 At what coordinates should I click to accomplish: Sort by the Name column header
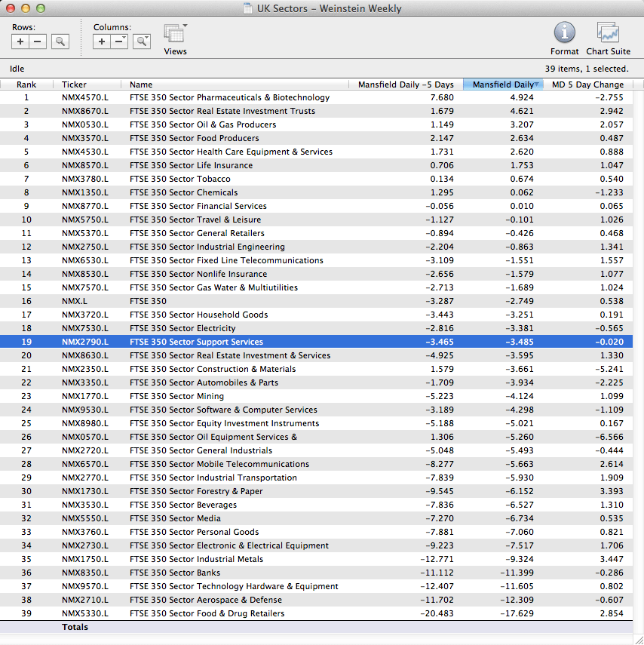pos(141,84)
